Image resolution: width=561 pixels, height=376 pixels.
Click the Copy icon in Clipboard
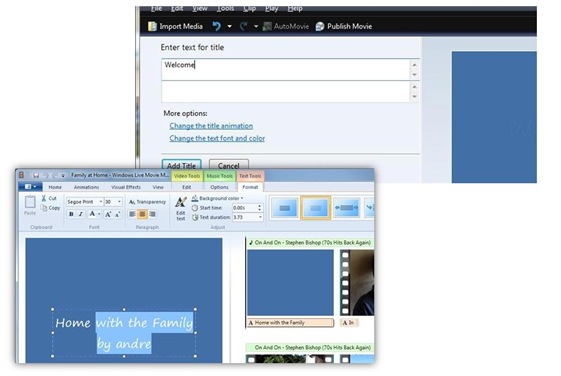[44, 208]
